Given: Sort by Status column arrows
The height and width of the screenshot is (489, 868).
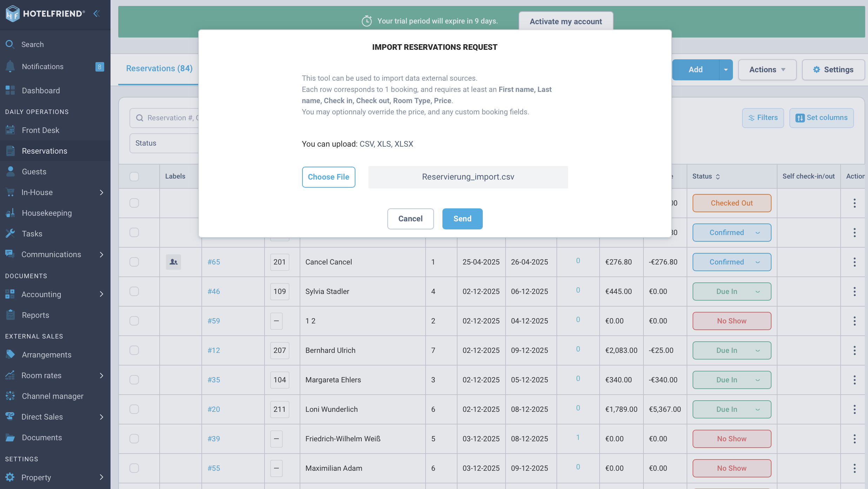Looking at the screenshot, I should point(718,176).
